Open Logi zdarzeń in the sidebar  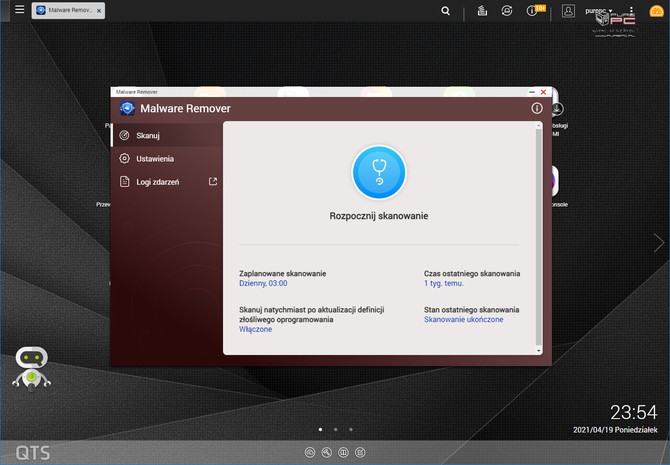(x=167, y=182)
